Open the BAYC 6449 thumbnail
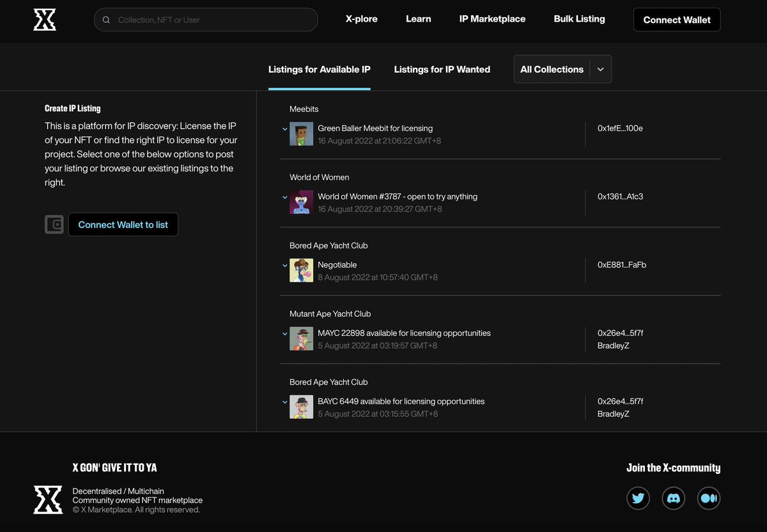The height and width of the screenshot is (532, 767). point(301,407)
